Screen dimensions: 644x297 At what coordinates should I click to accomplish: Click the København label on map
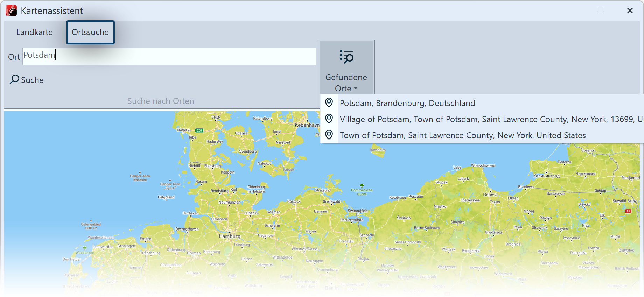(307, 125)
